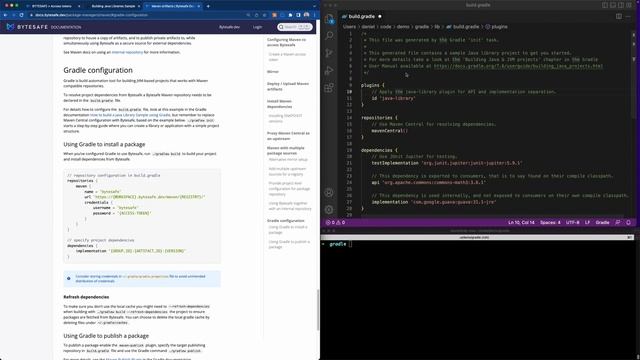Image resolution: width=640 pixels, height=360 pixels.
Task: Click the browser profile avatar icon
Action: pos(307,15)
